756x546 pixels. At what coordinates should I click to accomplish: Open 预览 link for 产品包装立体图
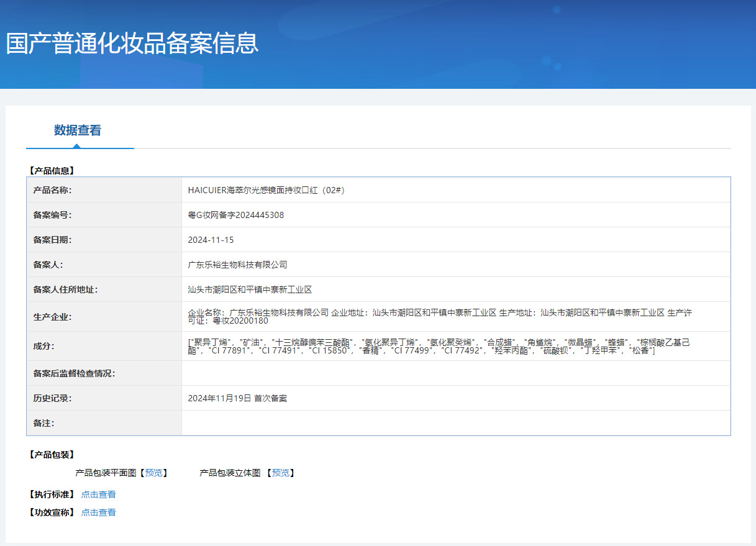280,473
